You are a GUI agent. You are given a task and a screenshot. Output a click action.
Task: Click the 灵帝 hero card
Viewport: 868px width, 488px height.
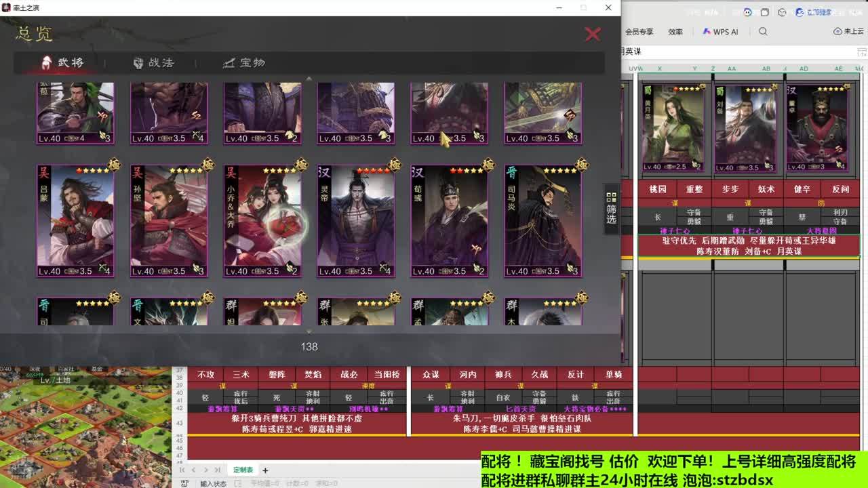coord(356,221)
